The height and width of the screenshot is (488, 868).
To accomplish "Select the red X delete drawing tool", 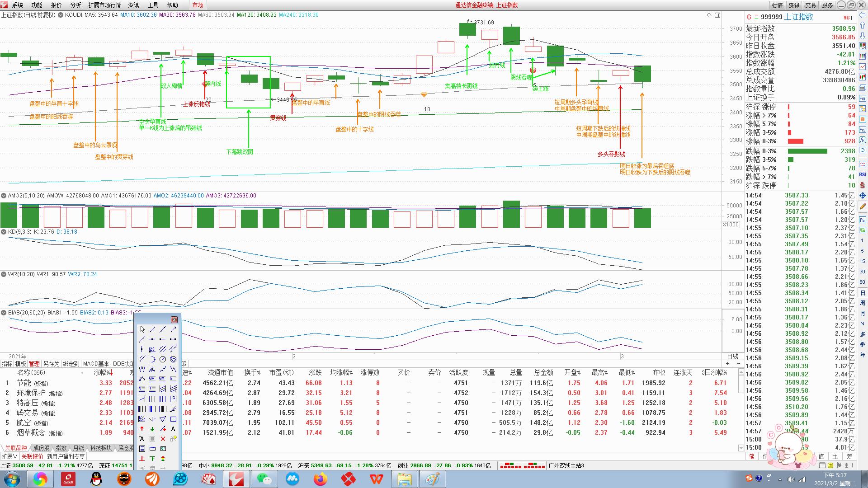I will (x=163, y=439).
